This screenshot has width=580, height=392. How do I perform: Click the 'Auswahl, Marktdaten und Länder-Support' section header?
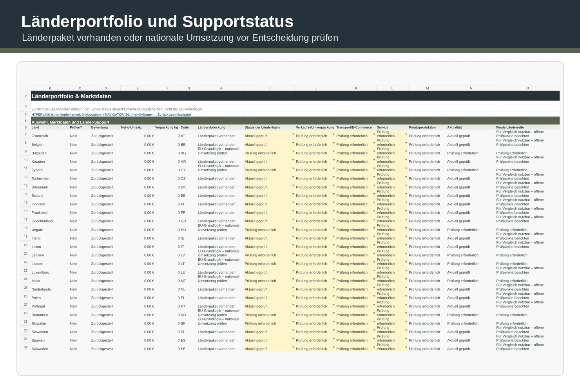(295, 121)
